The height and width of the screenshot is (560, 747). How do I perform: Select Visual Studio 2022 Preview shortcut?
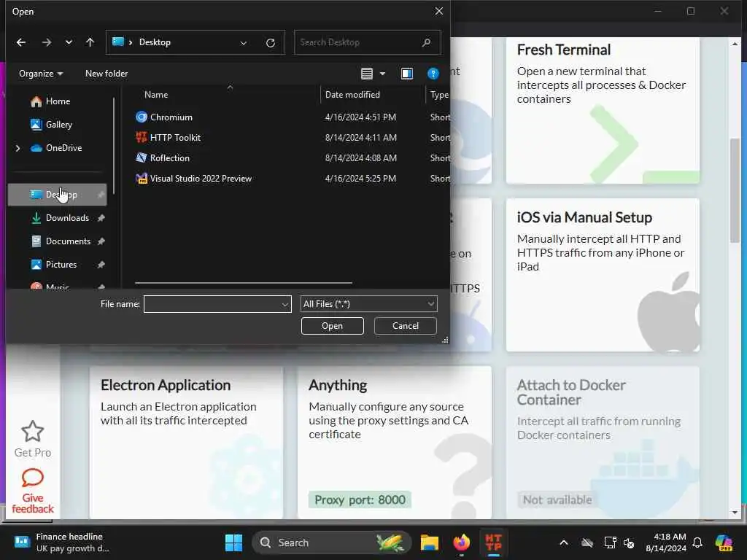201,179
